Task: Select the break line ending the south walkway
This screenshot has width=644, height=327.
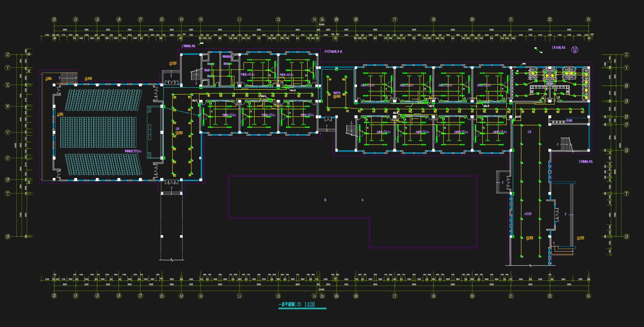Action: (x=172, y=260)
